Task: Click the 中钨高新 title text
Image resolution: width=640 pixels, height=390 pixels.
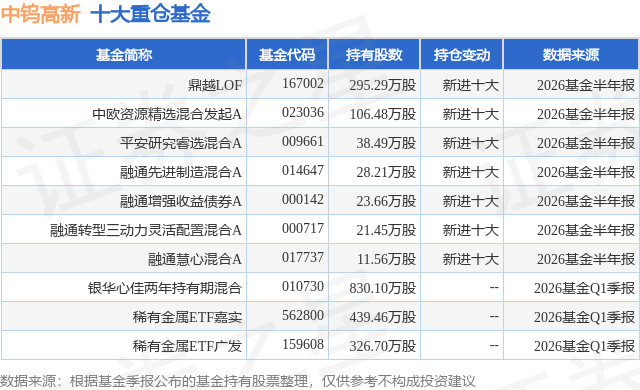Action: click(41, 14)
